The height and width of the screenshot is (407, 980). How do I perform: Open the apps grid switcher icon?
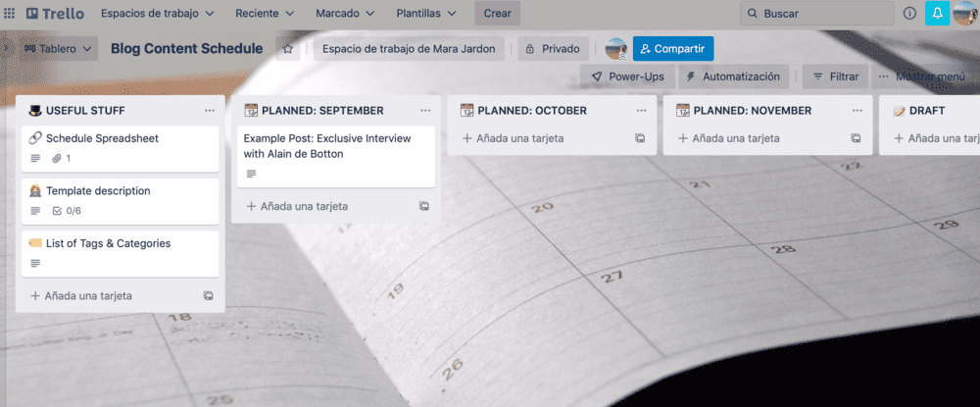pos(10,13)
